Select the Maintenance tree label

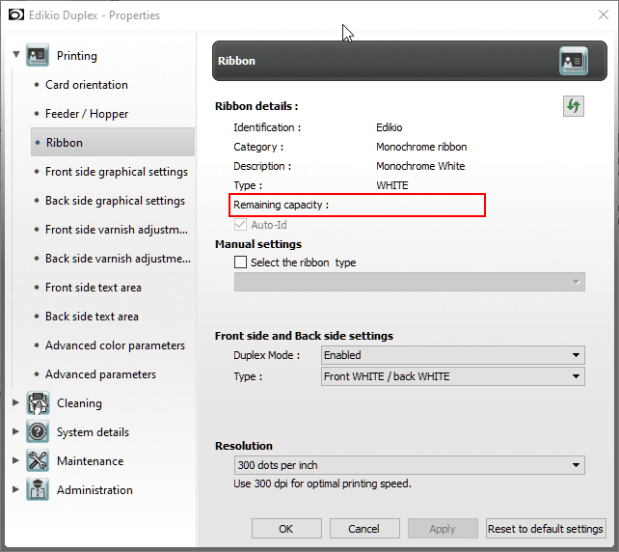(90, 461)
